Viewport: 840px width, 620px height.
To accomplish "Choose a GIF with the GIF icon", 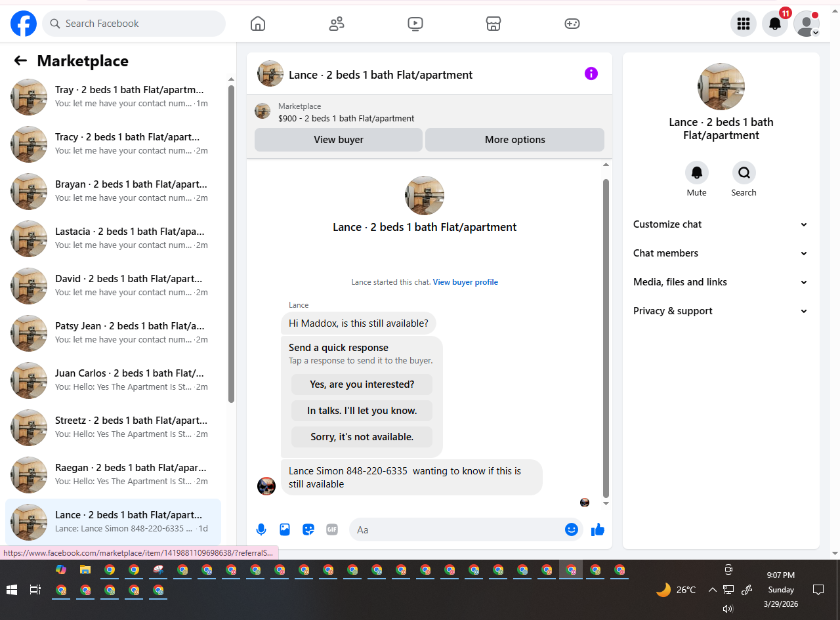I will pos(332,529).
